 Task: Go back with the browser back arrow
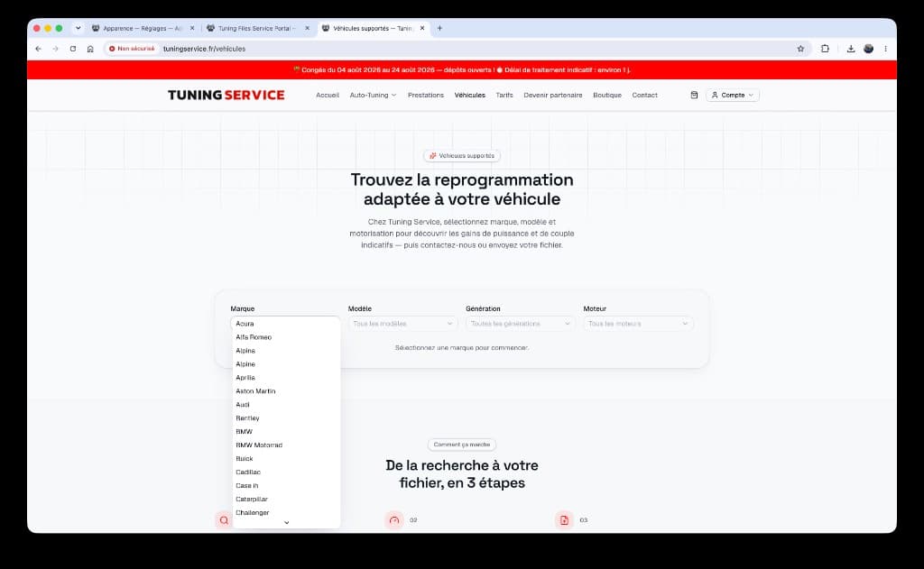tap(38, 49)
